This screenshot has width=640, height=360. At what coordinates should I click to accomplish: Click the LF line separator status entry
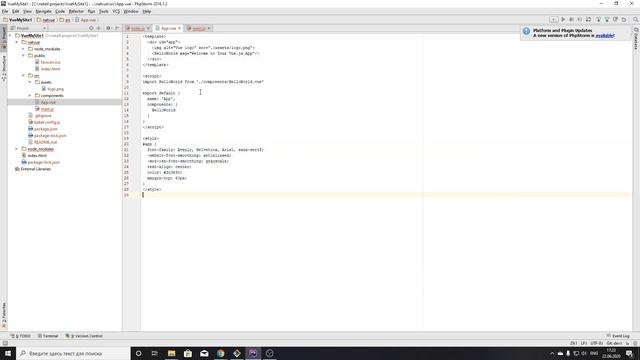584,343
